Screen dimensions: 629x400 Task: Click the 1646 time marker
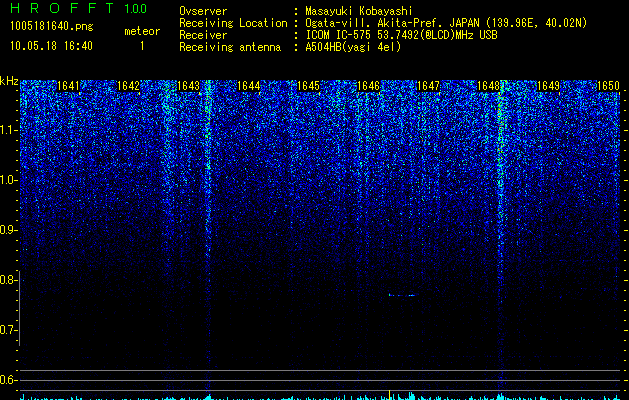pos(368,86)
